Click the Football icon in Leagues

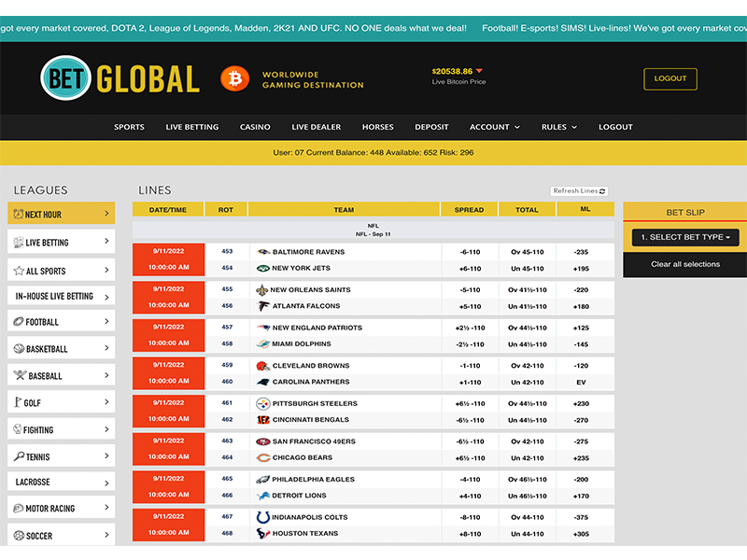(x=18, y=321)
